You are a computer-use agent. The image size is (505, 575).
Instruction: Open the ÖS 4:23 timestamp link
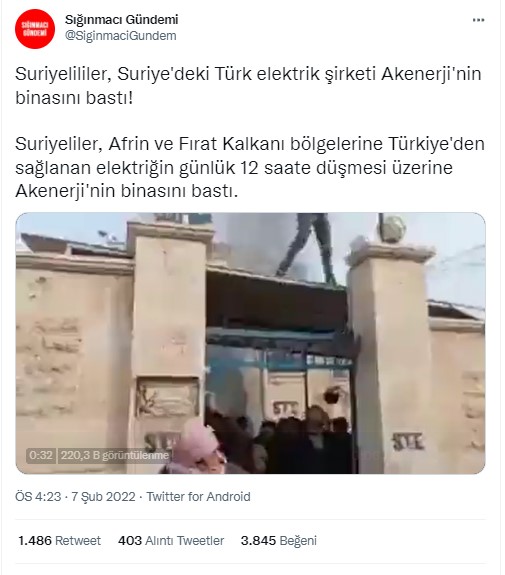[x=38, y=497]
